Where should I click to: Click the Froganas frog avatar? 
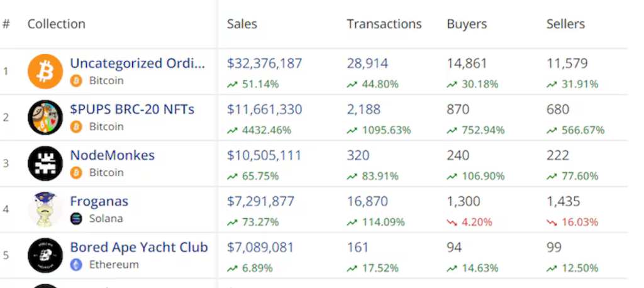coord(45,209)
